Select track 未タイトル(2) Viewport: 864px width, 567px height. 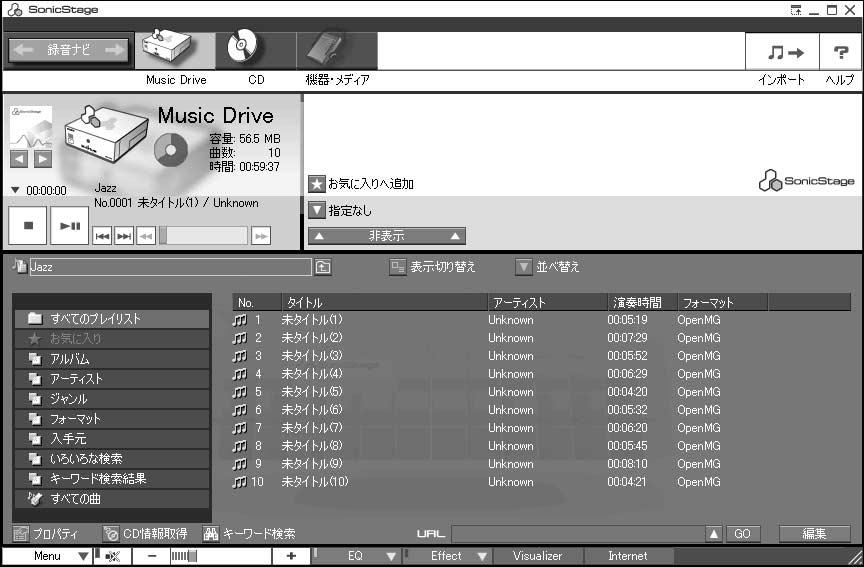pos(312,338)
